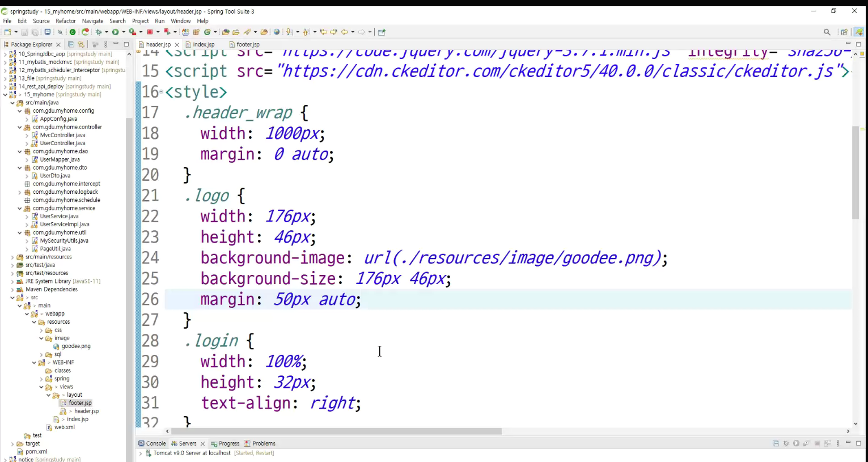868x462 pixels.
Task: Click the Boot Dashboard power icon
Action: pyautogui.click(x=73, y=32)
